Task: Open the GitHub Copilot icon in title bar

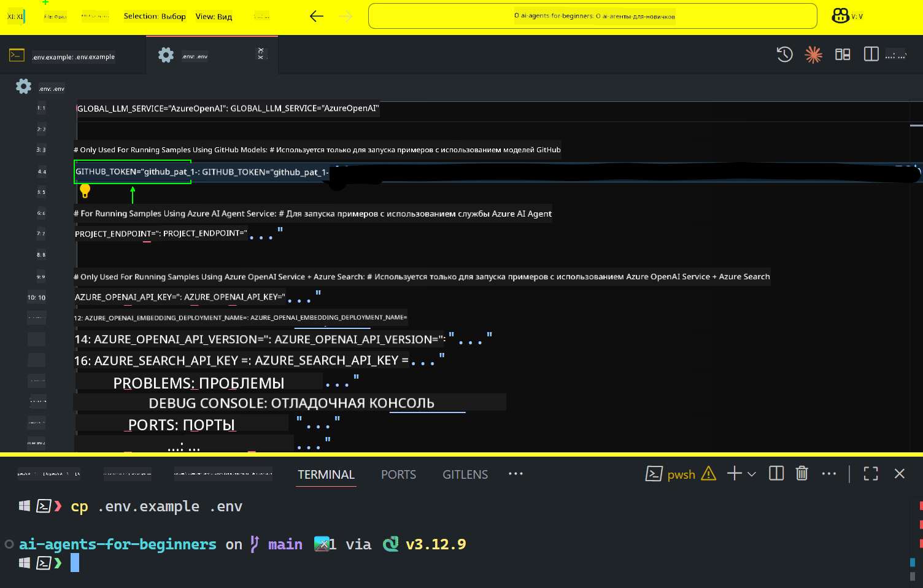Action: tap(840, 16)
